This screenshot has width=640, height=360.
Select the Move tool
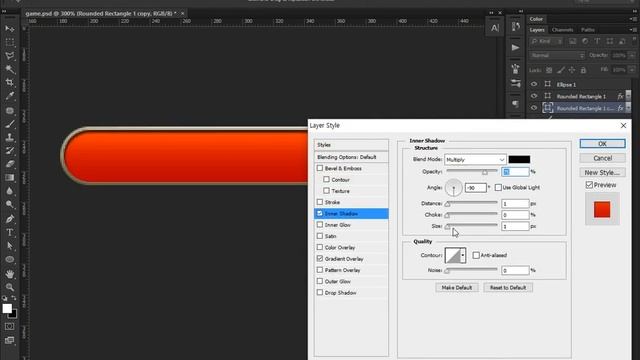coord(10,29)
